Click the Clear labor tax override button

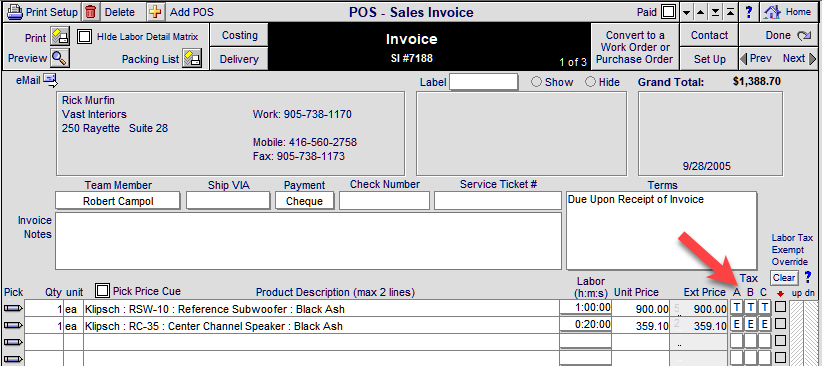pyautogui.click(x=784, y=277)
